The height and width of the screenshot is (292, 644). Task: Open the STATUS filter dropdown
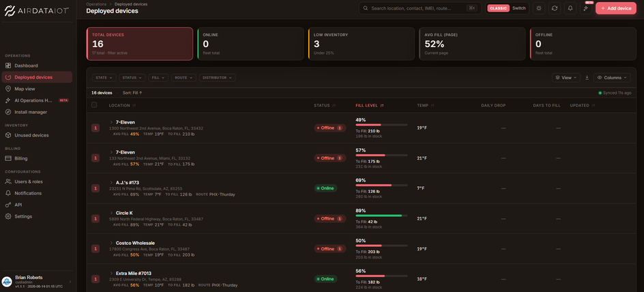(x=132, y=78)
